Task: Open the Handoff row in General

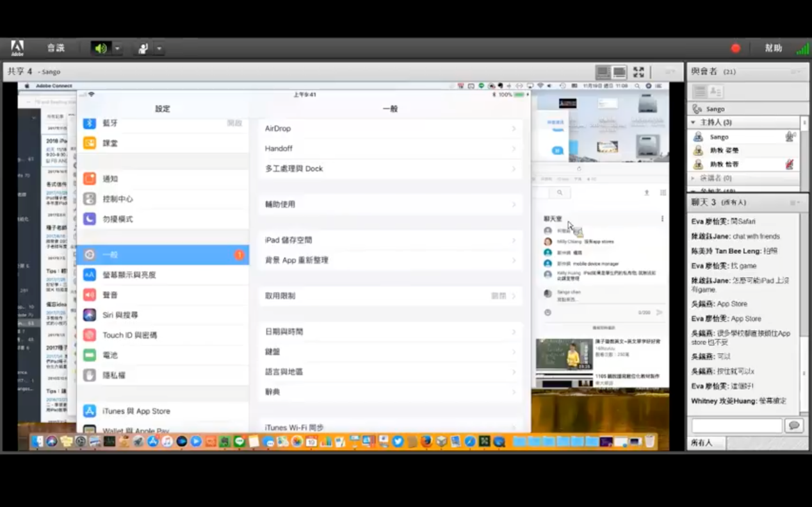Action: [x=390, y=148]
